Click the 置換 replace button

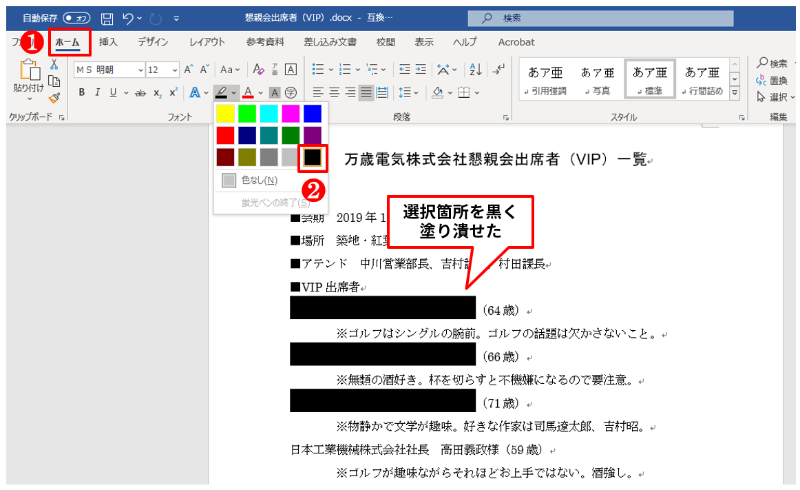[x=778, y=80]
